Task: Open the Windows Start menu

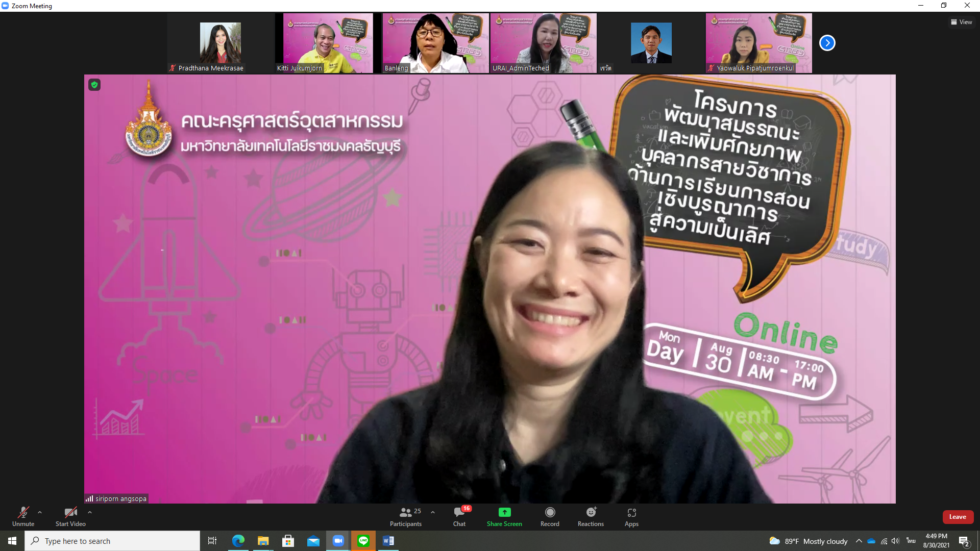Action: (x=12, y=541)
